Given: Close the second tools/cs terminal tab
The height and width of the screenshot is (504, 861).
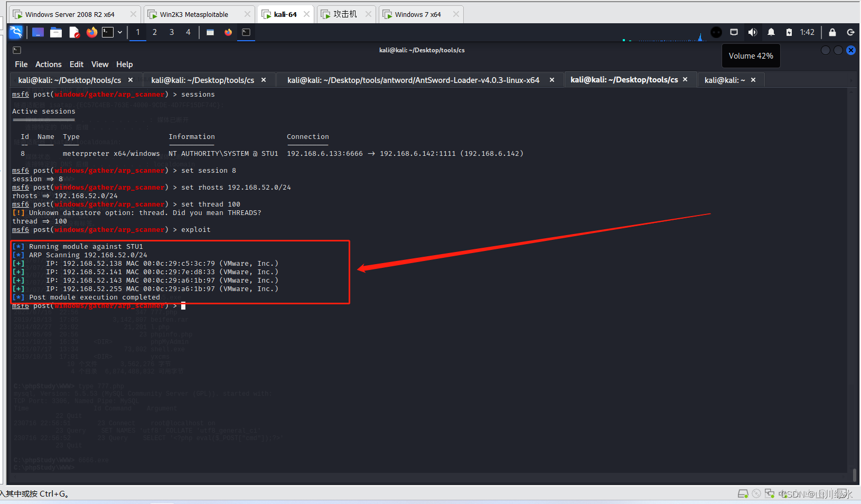Looking at the screenshot, I should 264,80.
